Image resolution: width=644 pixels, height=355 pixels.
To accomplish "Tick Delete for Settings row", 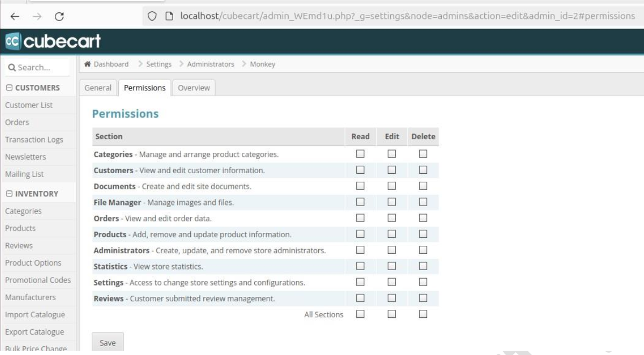I will click(423, 282).
